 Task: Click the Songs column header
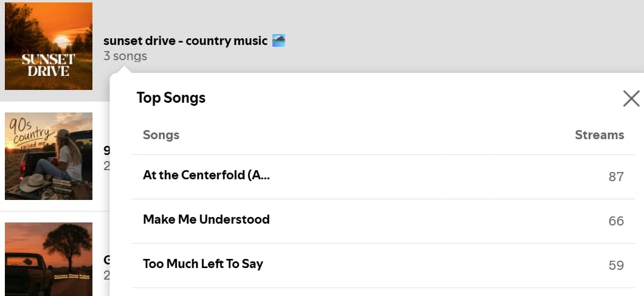click(161, 135)
